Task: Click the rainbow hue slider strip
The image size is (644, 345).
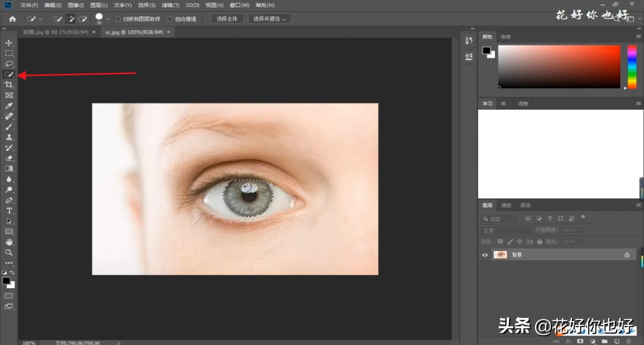Action: click(x=632, y=67)
